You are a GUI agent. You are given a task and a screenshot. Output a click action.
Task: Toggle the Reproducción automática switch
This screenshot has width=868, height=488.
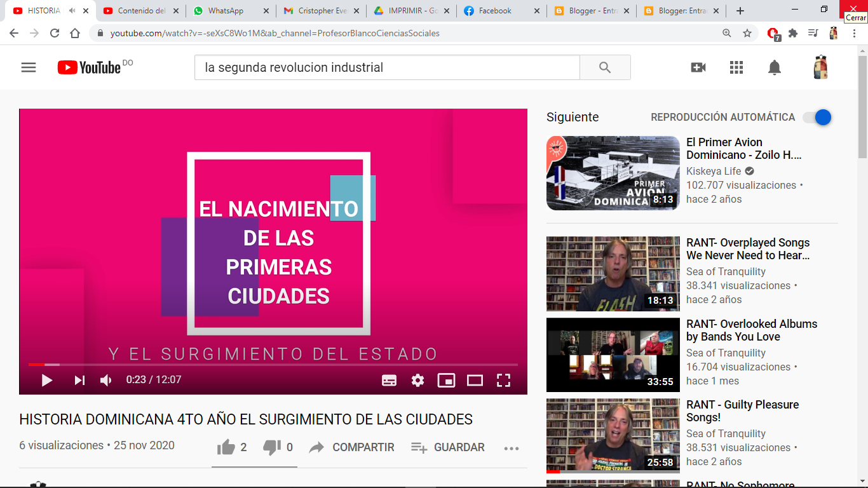[817, 117]
